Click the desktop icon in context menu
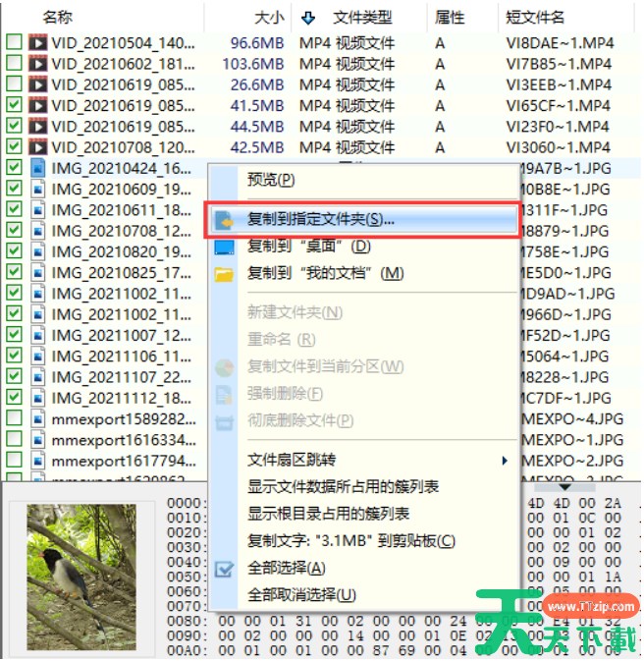Viewport: 644px width, 661px height. 224,248
